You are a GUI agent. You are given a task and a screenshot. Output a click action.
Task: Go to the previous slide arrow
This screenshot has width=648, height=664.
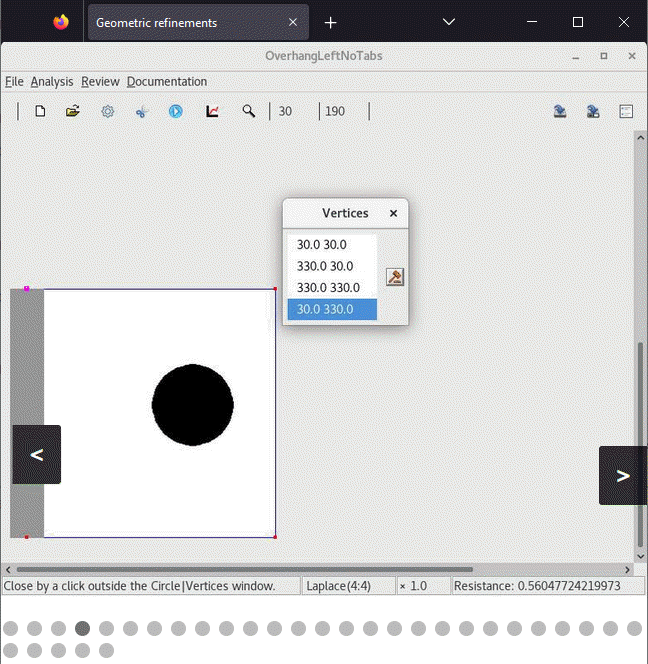coord(37,455)
